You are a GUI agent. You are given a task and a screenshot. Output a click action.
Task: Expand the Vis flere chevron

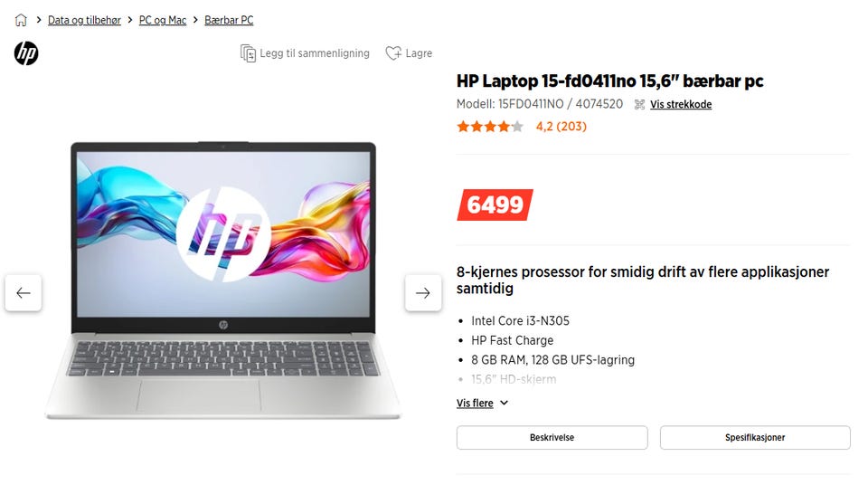[504, 403]
